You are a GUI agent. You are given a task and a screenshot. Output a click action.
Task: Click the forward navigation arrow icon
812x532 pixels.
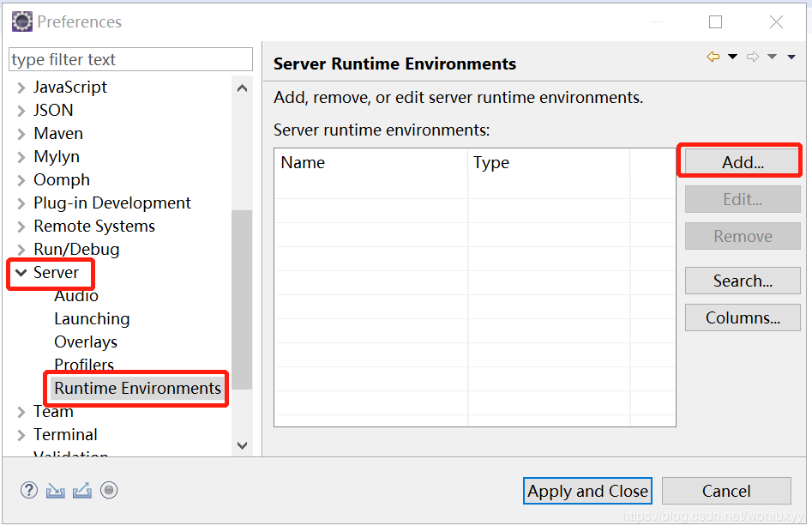tap(753, 57)
